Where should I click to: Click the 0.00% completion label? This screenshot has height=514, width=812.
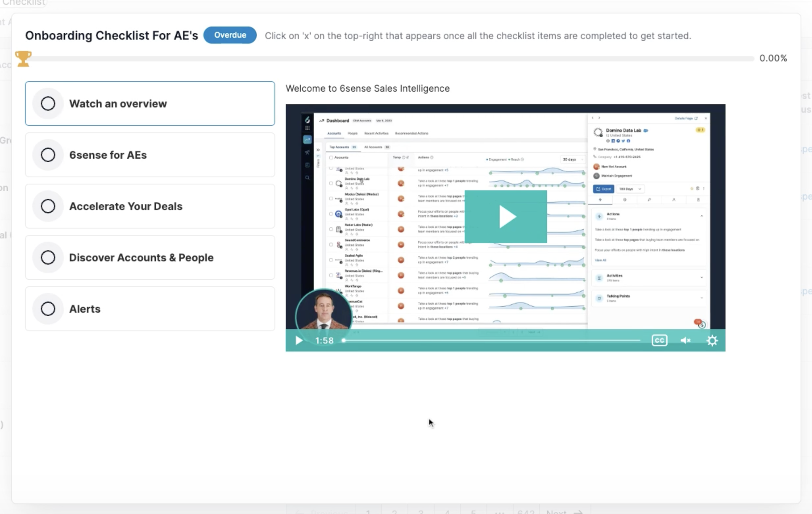[773, 58]
